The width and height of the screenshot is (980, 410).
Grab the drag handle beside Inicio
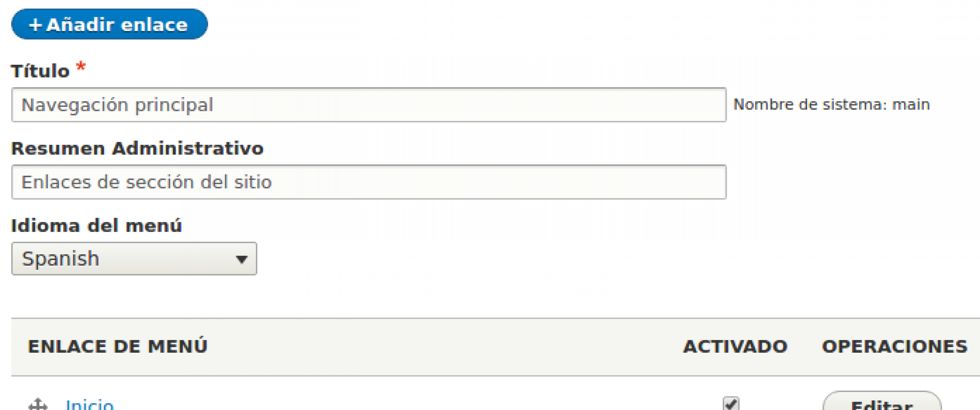tap(38, 405)
